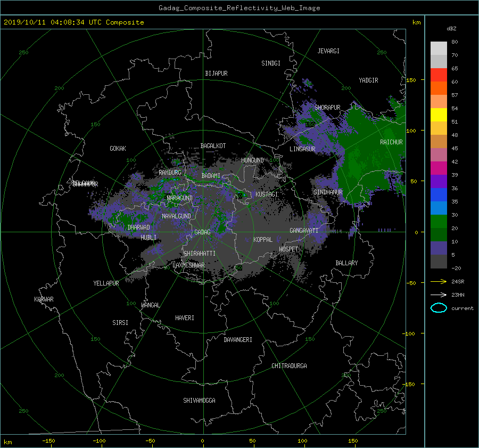Click the BALLARY city label

(346, 263)
